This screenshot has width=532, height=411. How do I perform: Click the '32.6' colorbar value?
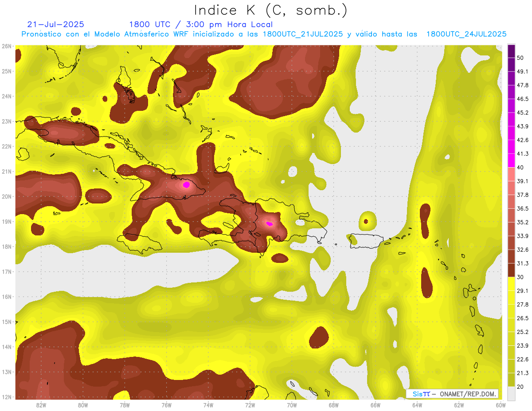click(x=522, y=250)
